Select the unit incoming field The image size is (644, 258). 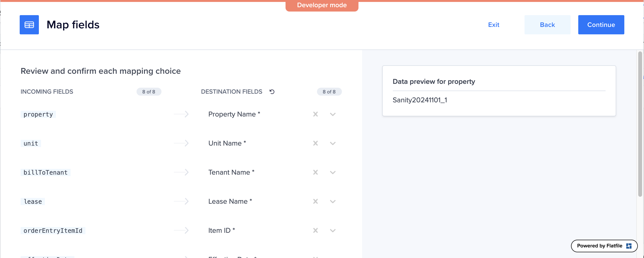[x=31, y=143]
